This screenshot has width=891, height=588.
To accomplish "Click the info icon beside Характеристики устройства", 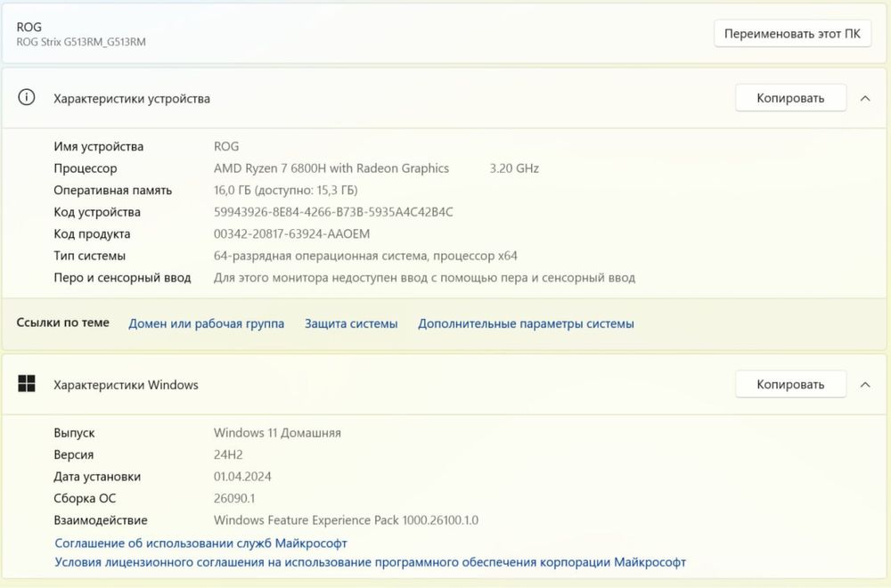I will tap(27, 98).
